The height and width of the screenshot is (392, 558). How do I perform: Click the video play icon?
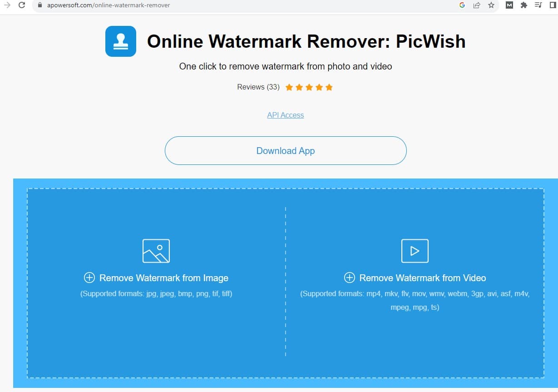(415, 251)
